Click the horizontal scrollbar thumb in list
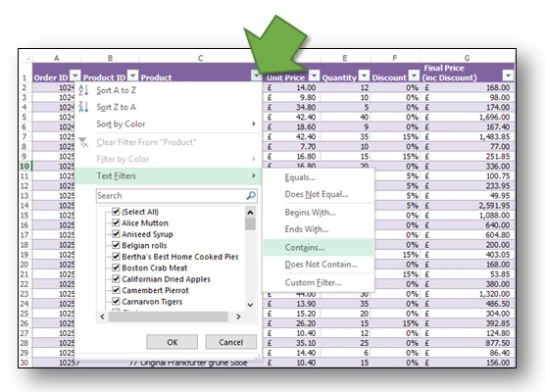 point(169,317)
